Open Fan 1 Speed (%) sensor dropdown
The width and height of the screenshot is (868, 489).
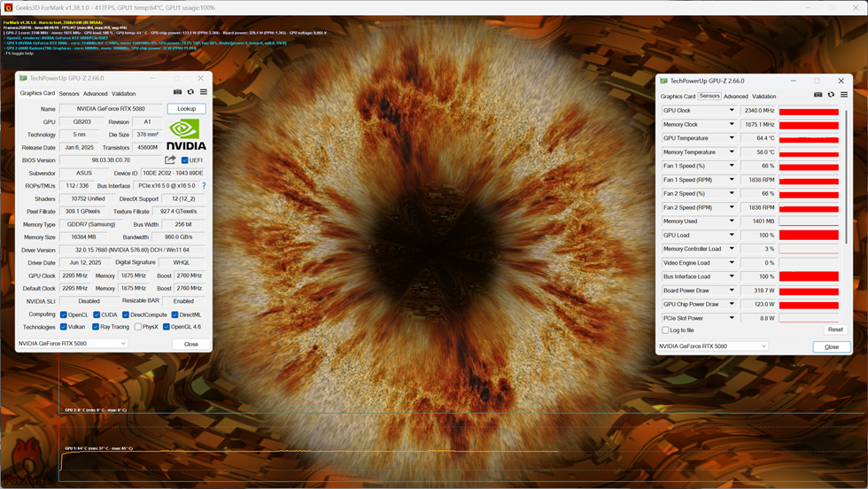[732, 166]
